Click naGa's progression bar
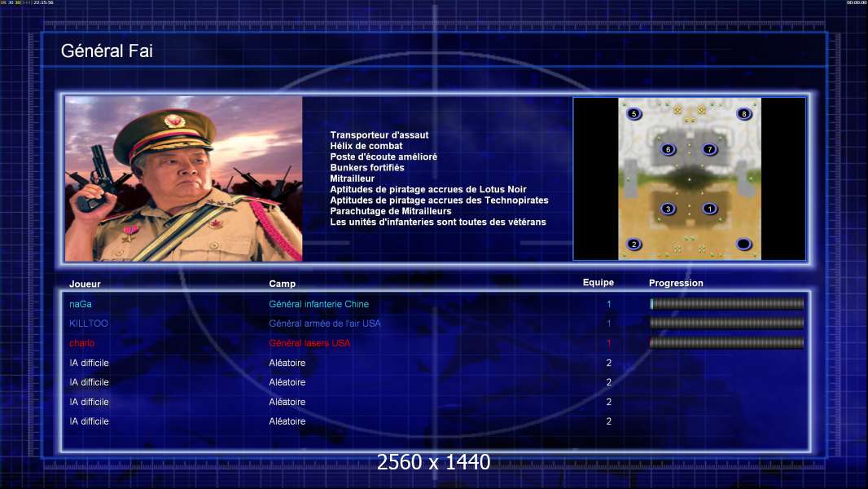Viewport: 868px width, 489px height. (727, 303)
